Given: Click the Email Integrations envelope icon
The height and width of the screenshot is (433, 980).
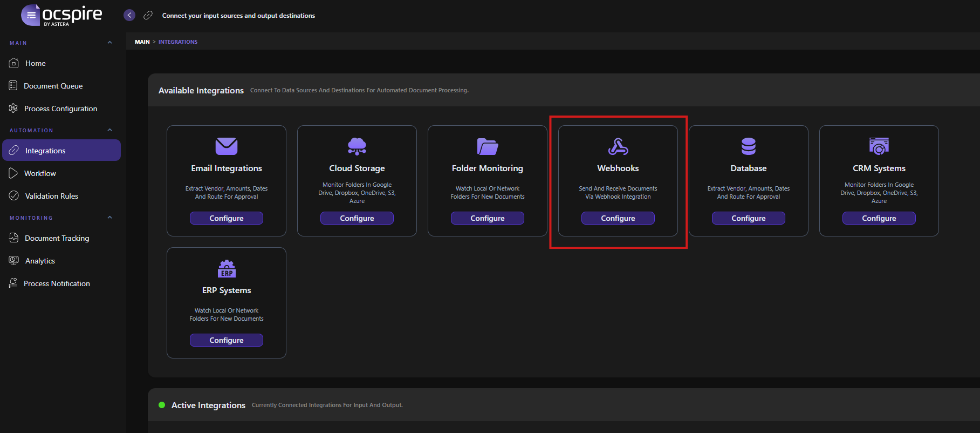Looking at the screenshot, I should point(227,146).
